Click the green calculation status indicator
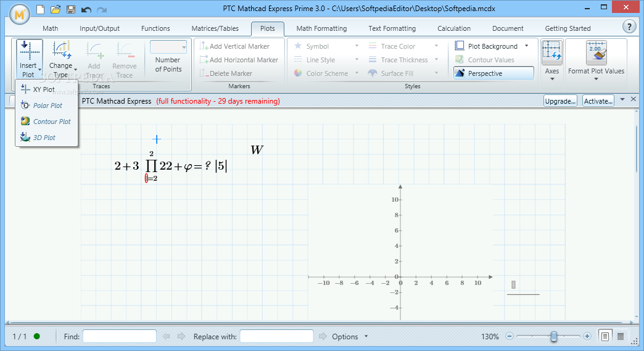The image size is (644, 351). [x=36, y=336]
